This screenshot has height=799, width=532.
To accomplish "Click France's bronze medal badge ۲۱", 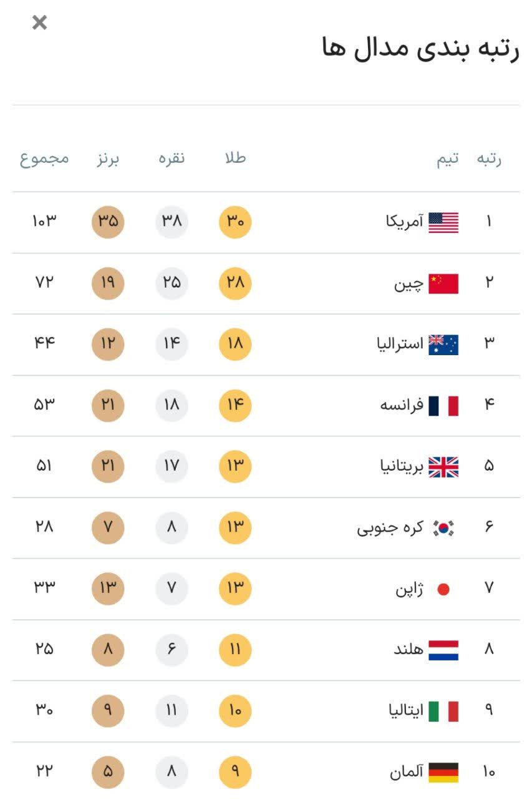I will tap(108, 405).
